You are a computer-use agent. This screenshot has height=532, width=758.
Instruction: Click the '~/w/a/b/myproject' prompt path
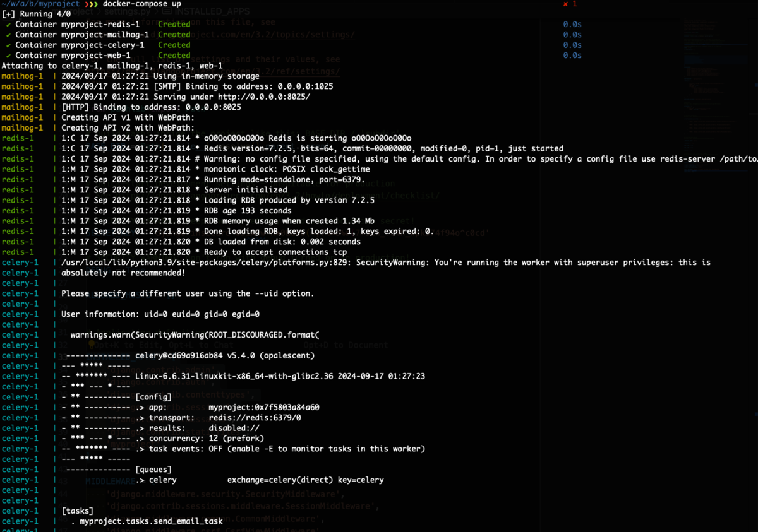pyautogui.click(x=41, y=4)
